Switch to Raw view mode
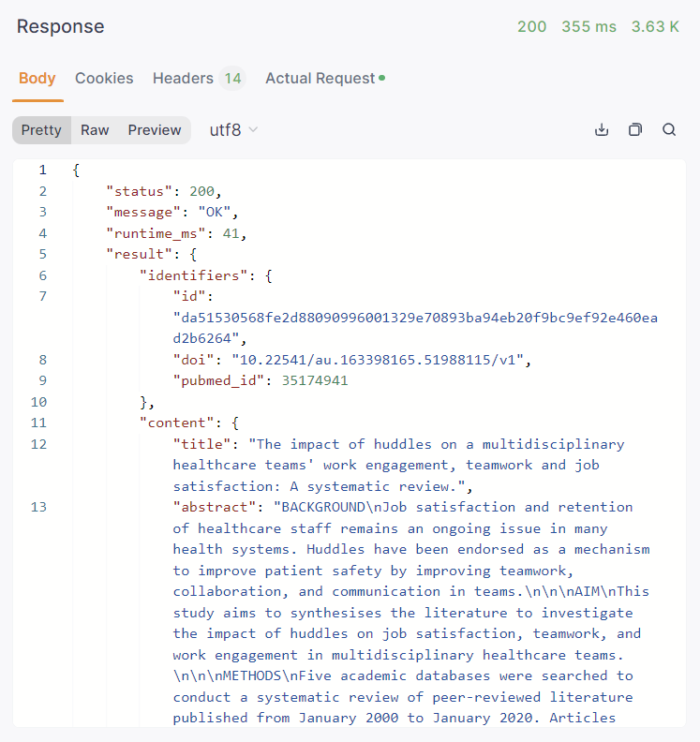 click(x=95, y=130)
